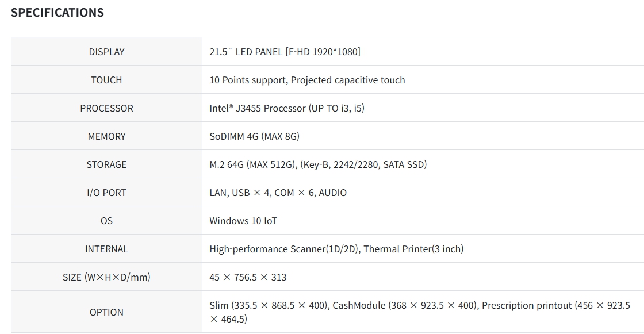This screenshot has height=334, width=644.
Task: Select the INTERNAL row label
Action: (106, 249)
